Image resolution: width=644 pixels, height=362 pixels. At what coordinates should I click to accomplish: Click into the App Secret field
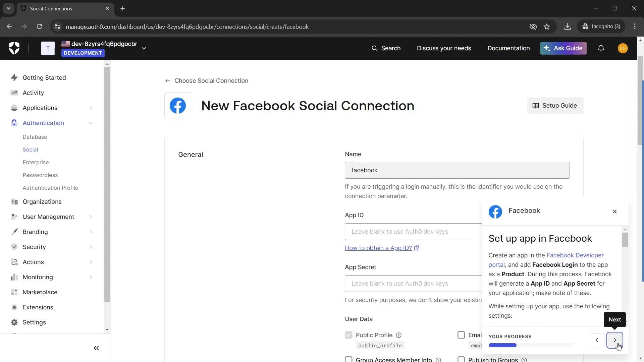(413, 284)
